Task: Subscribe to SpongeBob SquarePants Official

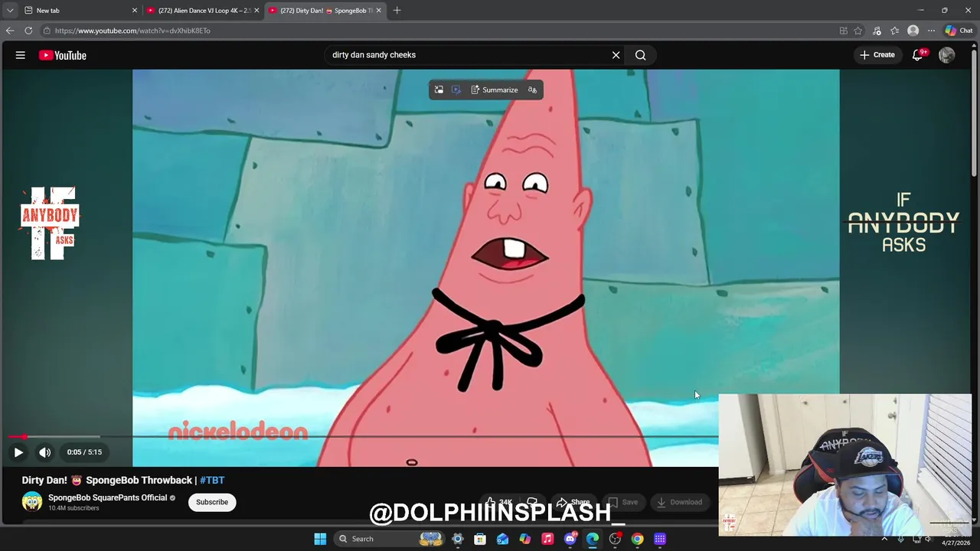Action: coord(212,502)
